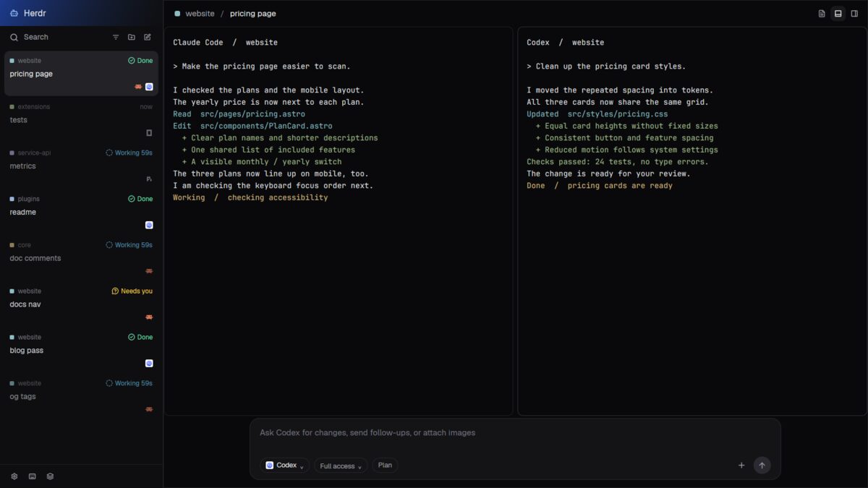Toggle the Plan mode button
The width and height of the screenshot is (868, 488).
click(385, 466)
